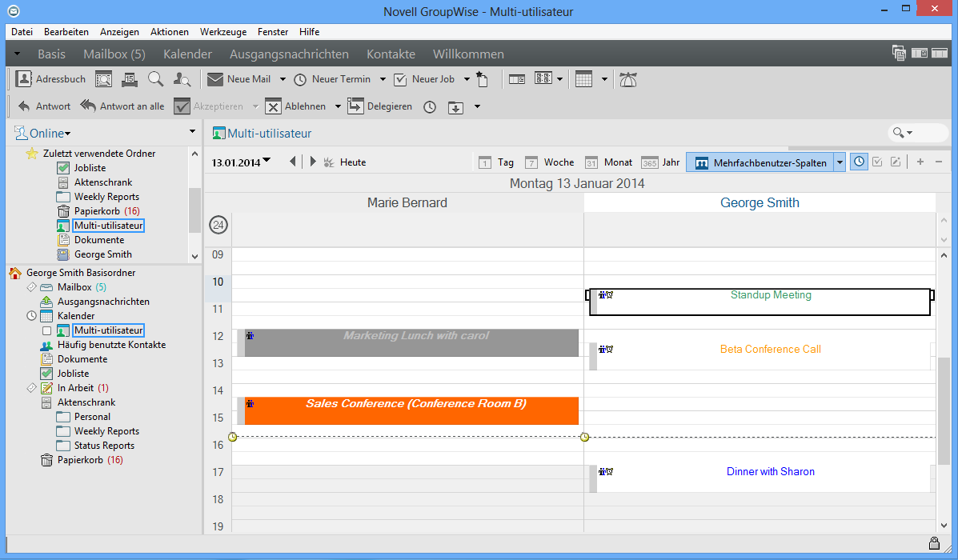Click the minus icon in calendar toolbar

(x=939, y=162)
